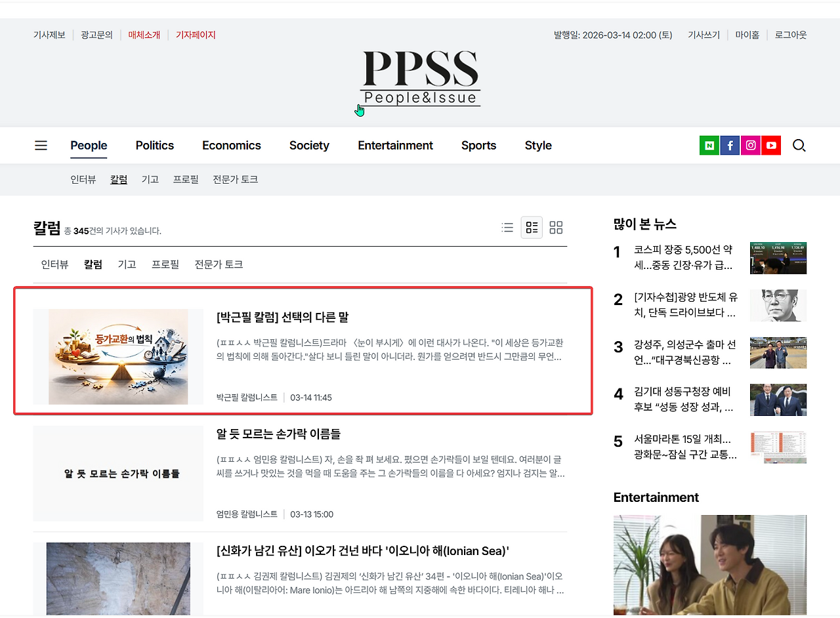The height and width of the screenshot is (618, 840).
Task: Open the Economics menu
Action: (232, 146)
